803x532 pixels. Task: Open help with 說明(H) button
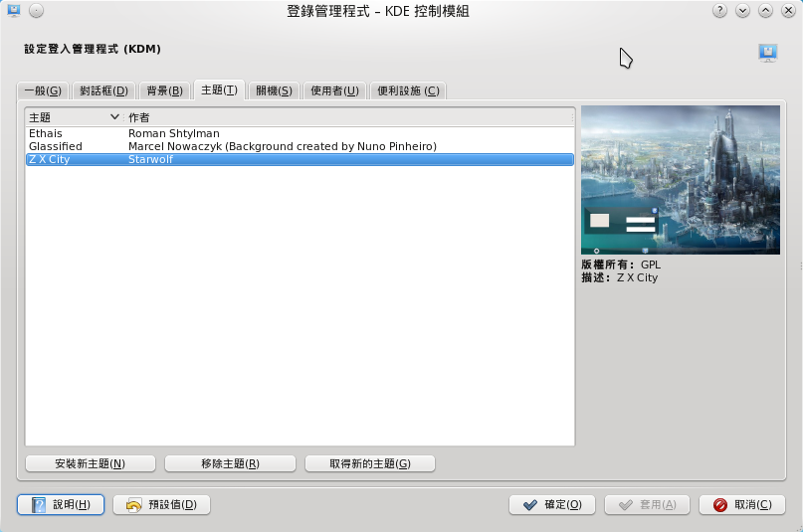[x=61, y=504]
